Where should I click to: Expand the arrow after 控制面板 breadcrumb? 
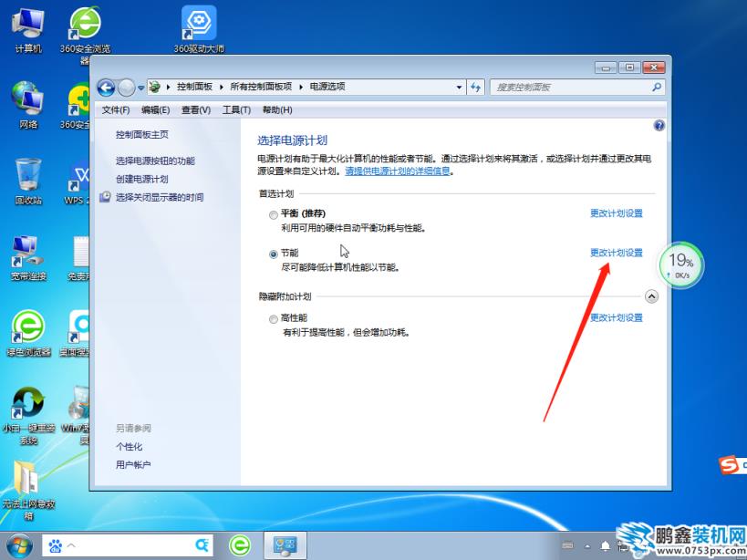(x=222, y=88)
